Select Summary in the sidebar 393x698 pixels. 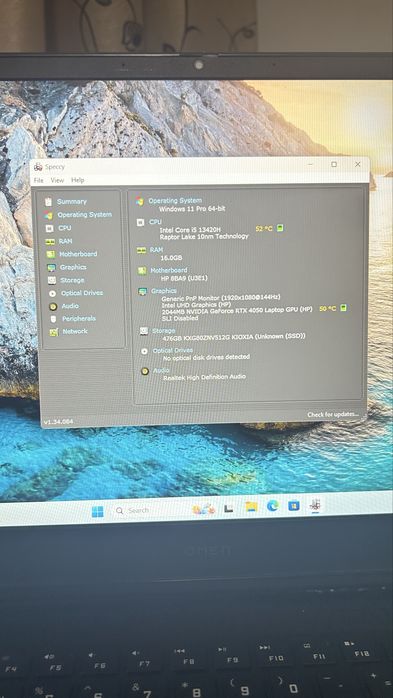pos(72,202)
